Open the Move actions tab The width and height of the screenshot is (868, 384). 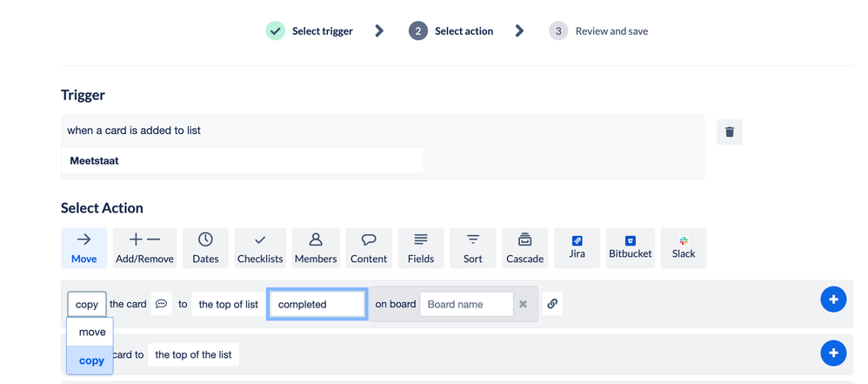pyautogui.click(x=84, y=247)
